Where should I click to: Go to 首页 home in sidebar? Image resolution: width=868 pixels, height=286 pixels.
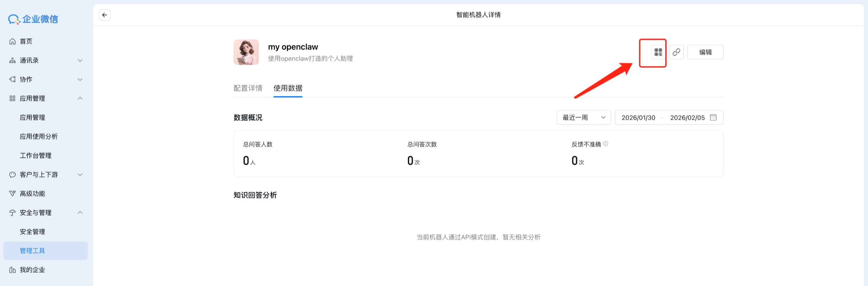26,41
